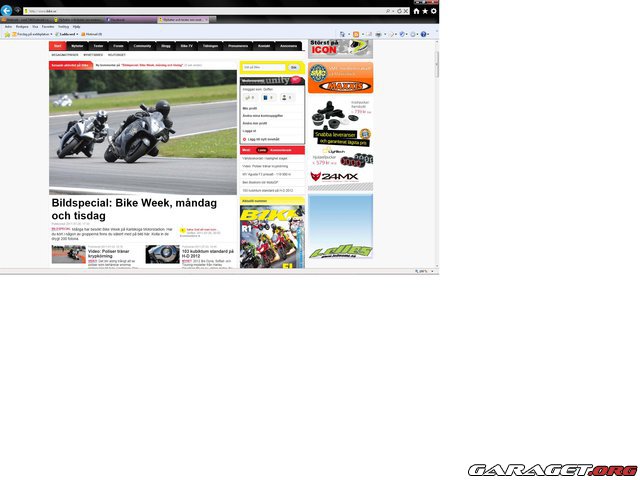640x480 pixels.
Task: Open the Forum navigation tab
Action: click(x=118, y=46)
